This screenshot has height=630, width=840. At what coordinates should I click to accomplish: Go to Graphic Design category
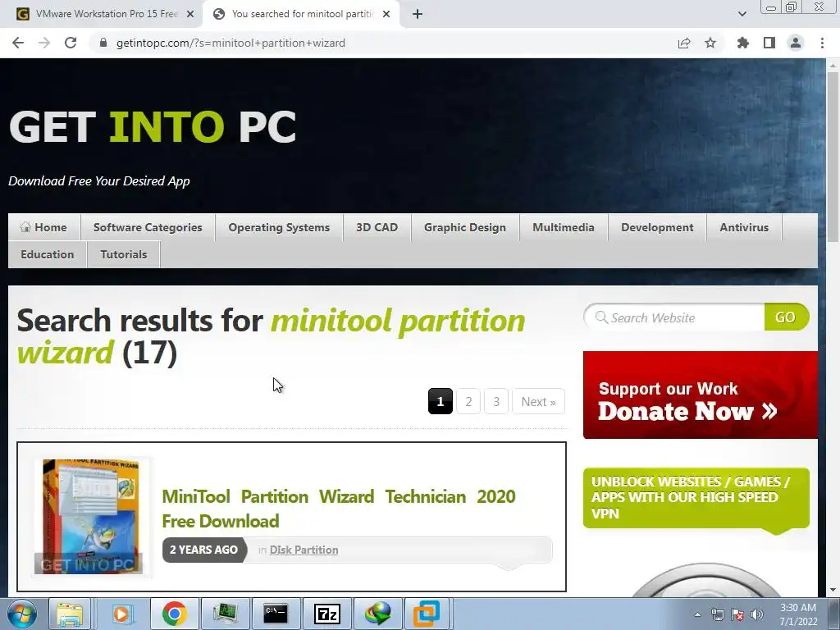pyautogui.click(x=465, y=227)
